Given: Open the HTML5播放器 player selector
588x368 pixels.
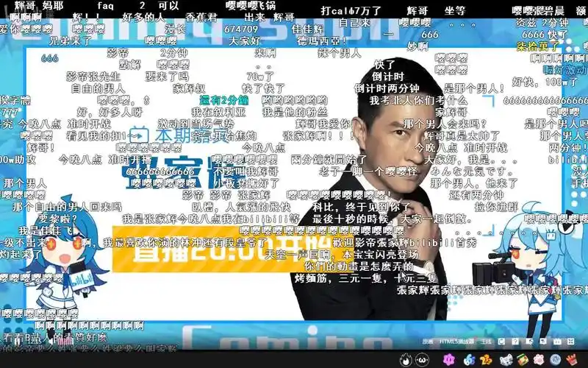Looking at the screenshot, I should tap(456, 342).
